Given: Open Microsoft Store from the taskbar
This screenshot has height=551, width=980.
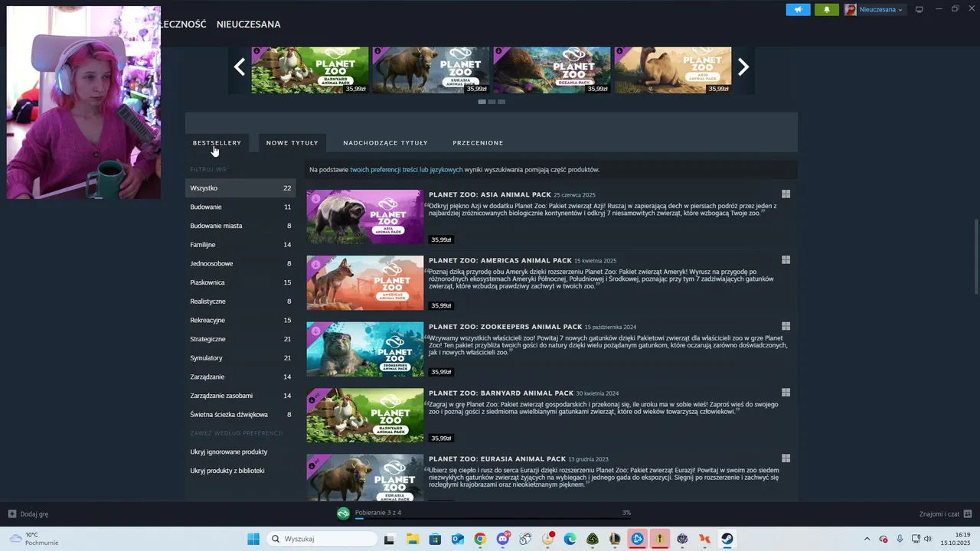Looking at the screenshot, I should tap(435, 539).
